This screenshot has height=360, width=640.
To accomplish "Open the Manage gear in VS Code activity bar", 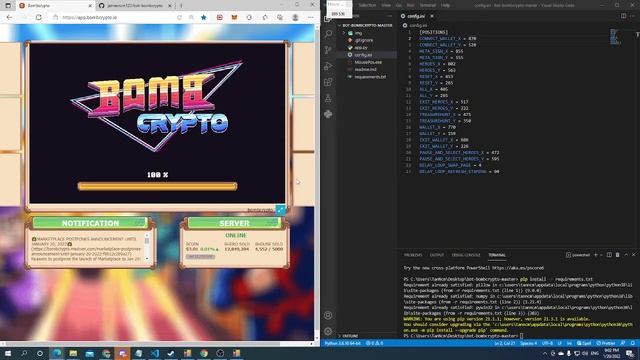I will click(x=328, y=331).
